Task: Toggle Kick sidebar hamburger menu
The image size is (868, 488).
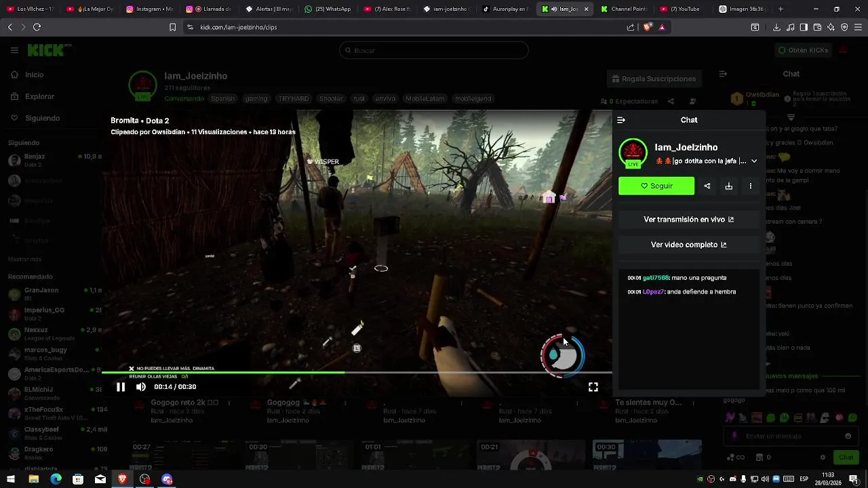Action: (x=14, y=50)
